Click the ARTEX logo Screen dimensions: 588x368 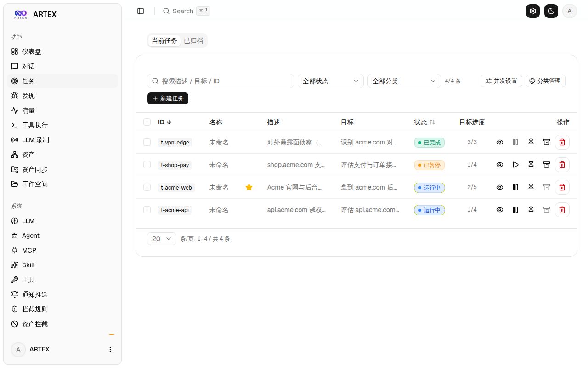[20, 14]
